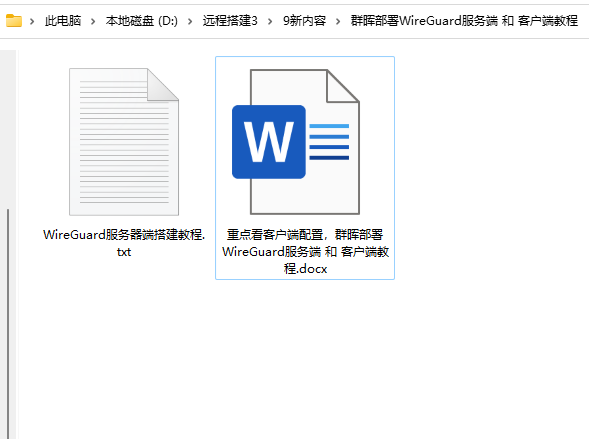This screenshot has height=439, width=589.
Task: Click the blue W logo on docx icon
Action: pos(269,142)
